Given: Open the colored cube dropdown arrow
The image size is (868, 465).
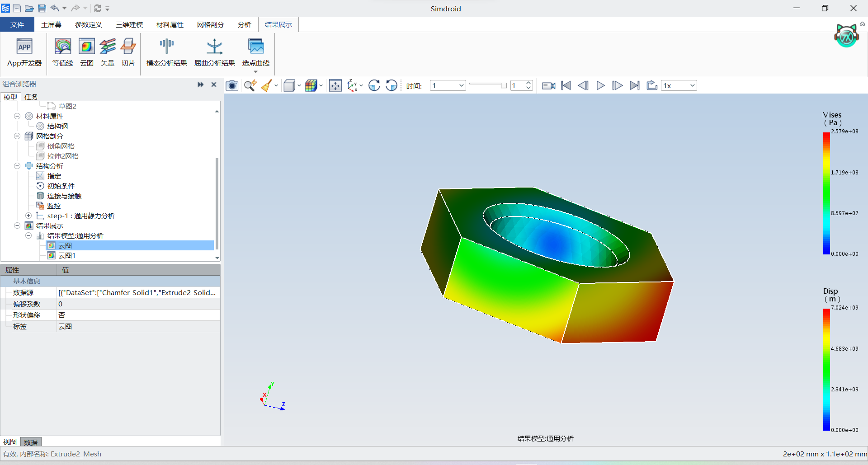Looking at the screenshot, I should point(321,85).
